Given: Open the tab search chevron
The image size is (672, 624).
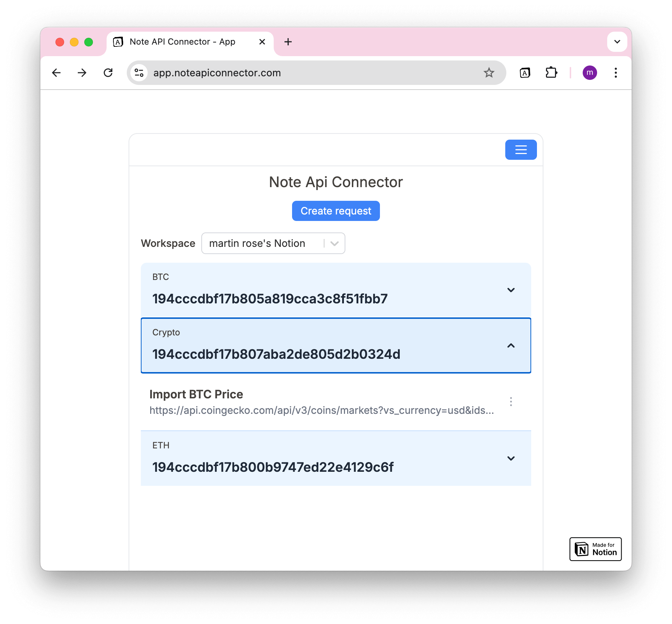Looking at the screenshot, I should coord(617,42).
